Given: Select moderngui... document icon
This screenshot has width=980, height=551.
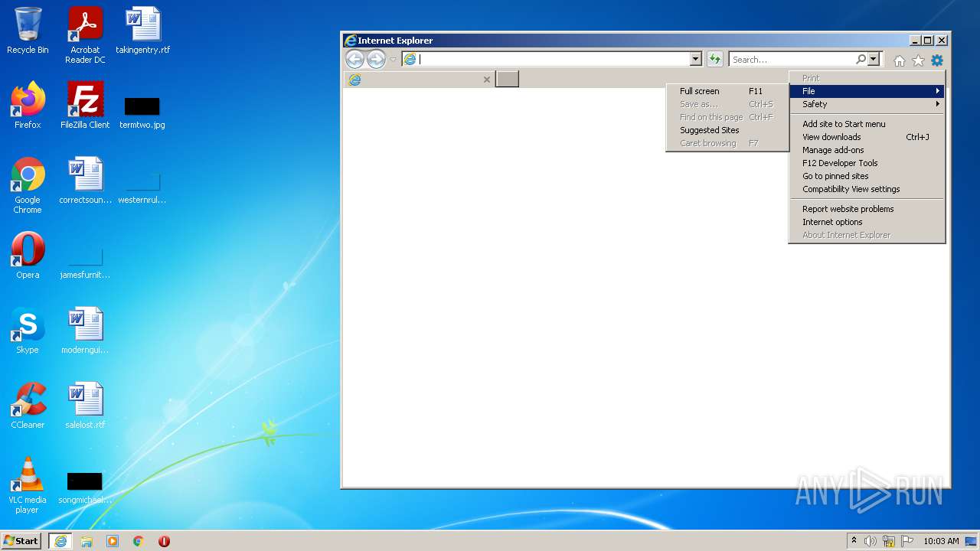Looking at the screenshot, I should point(85,331).
